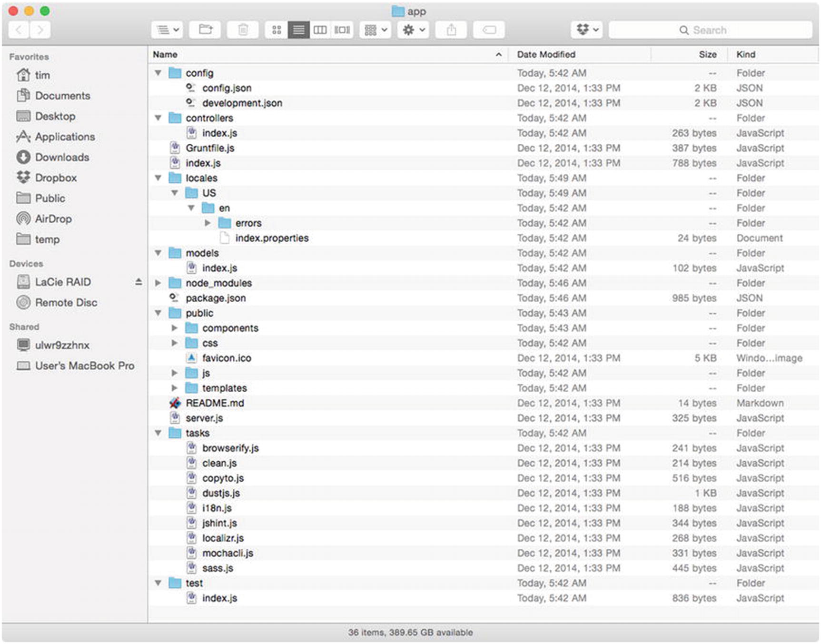Screen dimensions: 821x644
Task: Expand the node_modules folder
Action: point(158,283)
